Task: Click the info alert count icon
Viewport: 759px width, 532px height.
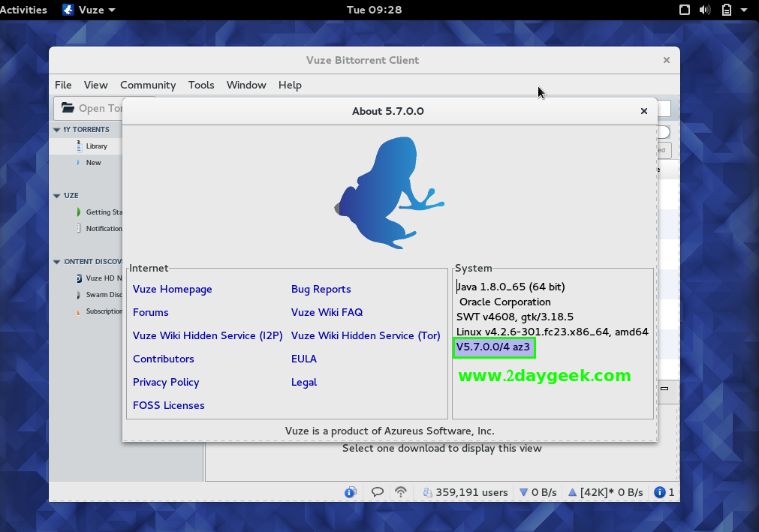Action: (x=659, y=492)
